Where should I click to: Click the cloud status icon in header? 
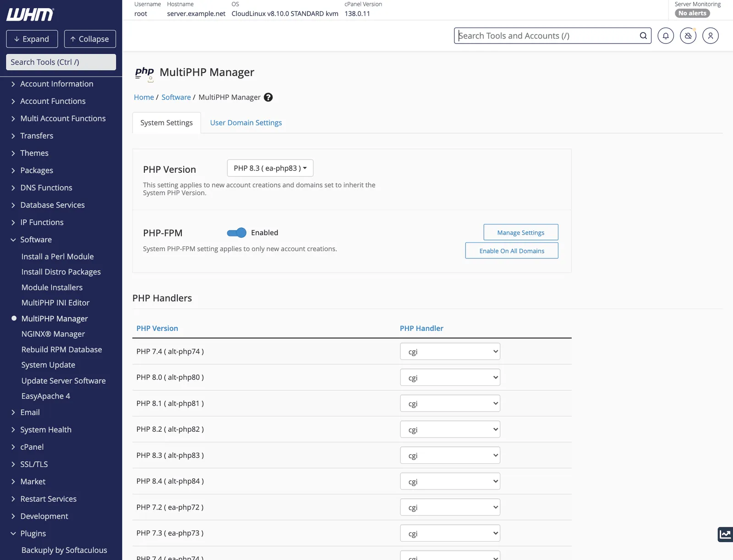688,36
